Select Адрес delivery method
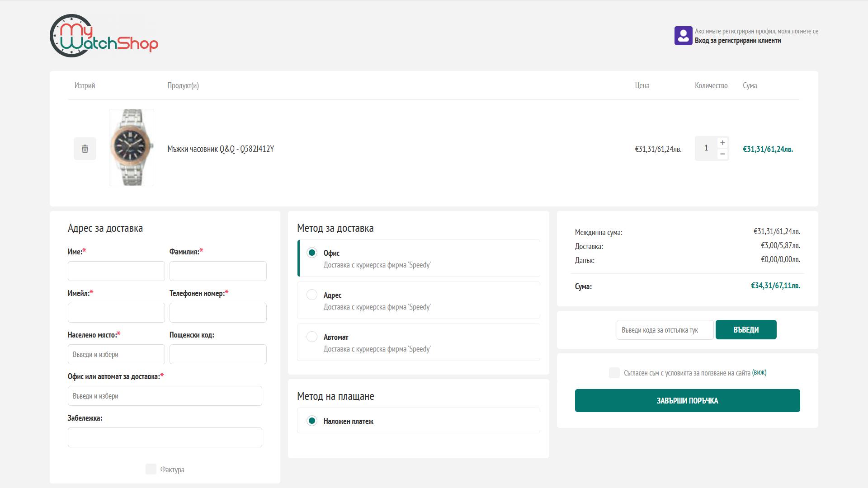868x488 pixels. pos(312,295)
